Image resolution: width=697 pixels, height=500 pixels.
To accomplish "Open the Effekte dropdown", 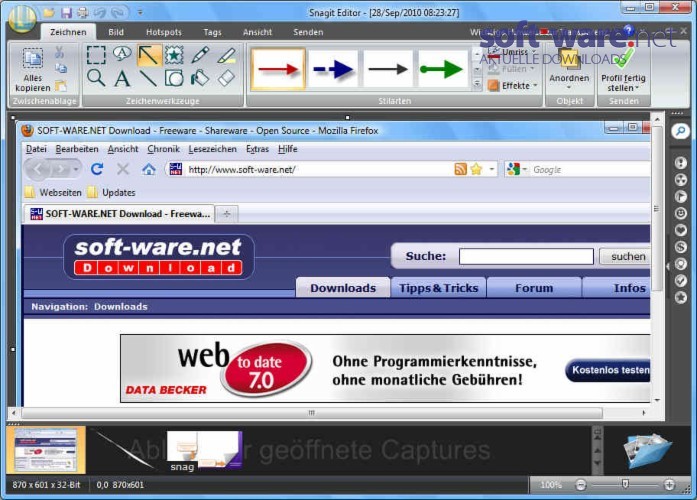I will 513,85.
